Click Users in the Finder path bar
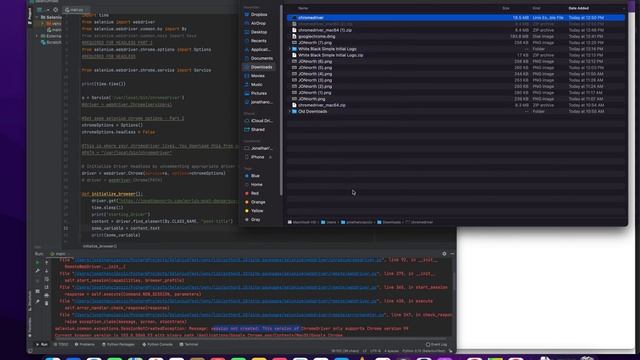Image resolution: width=640 pixels, height=360 pixels. point(329,222)
